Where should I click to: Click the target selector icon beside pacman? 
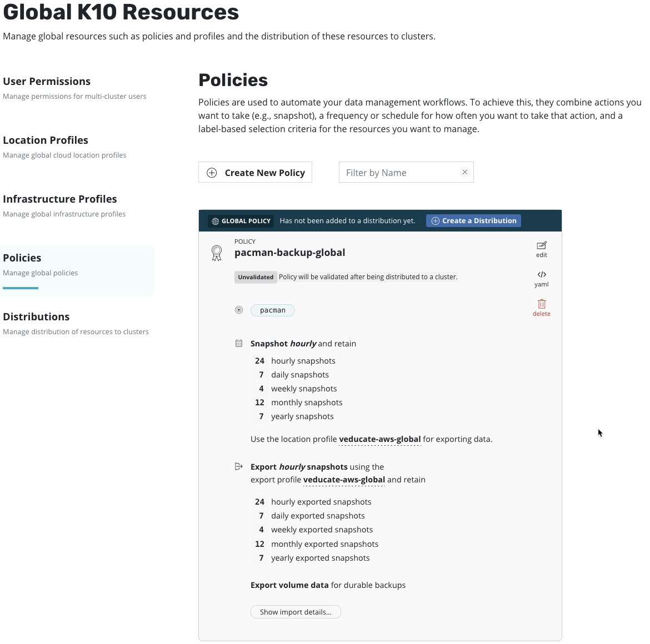point(239,310)
